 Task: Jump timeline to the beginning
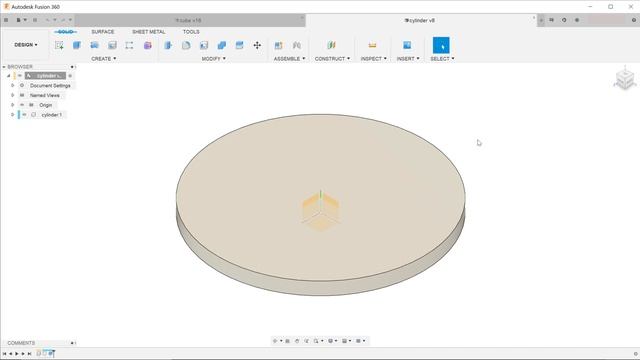coord(4,354)
